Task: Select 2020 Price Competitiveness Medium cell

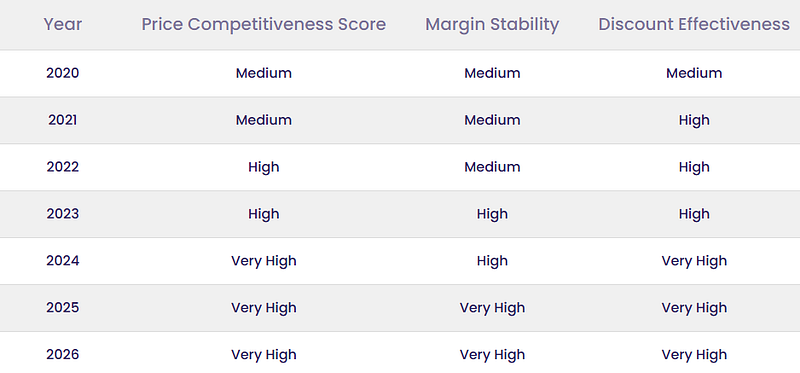Action: (x=264, y=73)
